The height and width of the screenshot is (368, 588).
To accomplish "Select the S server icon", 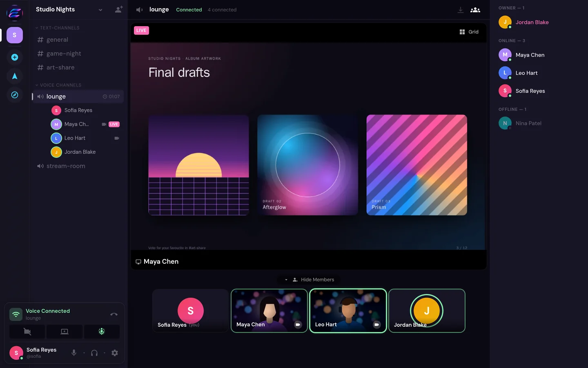I will tap(15, 35).
